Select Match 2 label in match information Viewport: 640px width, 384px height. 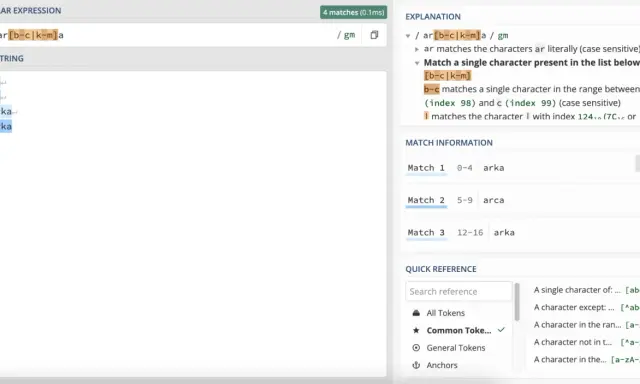pos(426,200)
